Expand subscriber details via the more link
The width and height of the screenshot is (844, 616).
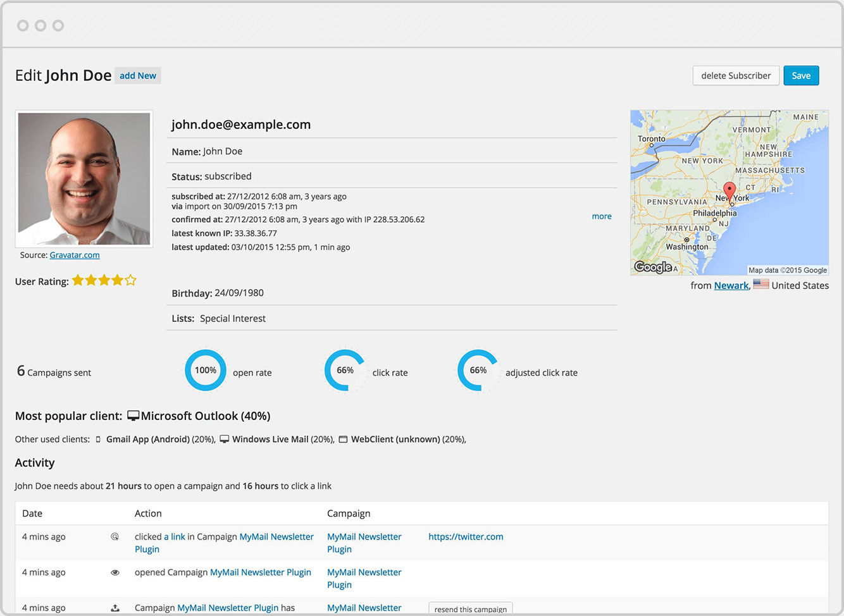point(601,216)
